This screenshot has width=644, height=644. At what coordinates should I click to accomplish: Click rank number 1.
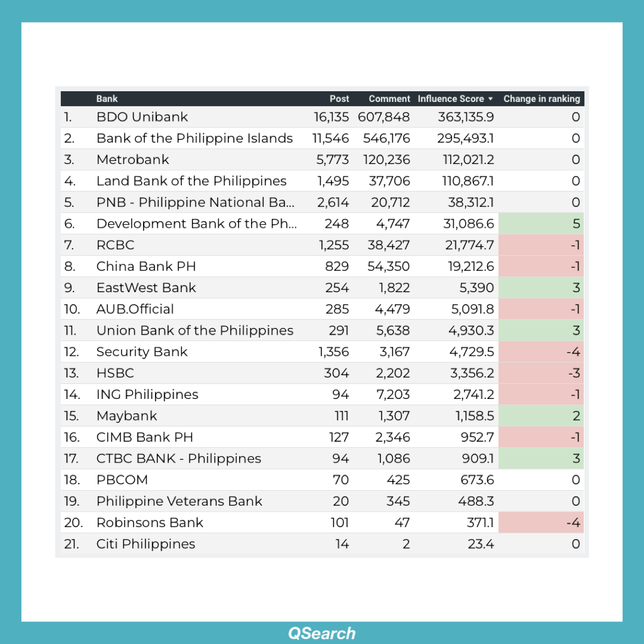pos(68,117)
